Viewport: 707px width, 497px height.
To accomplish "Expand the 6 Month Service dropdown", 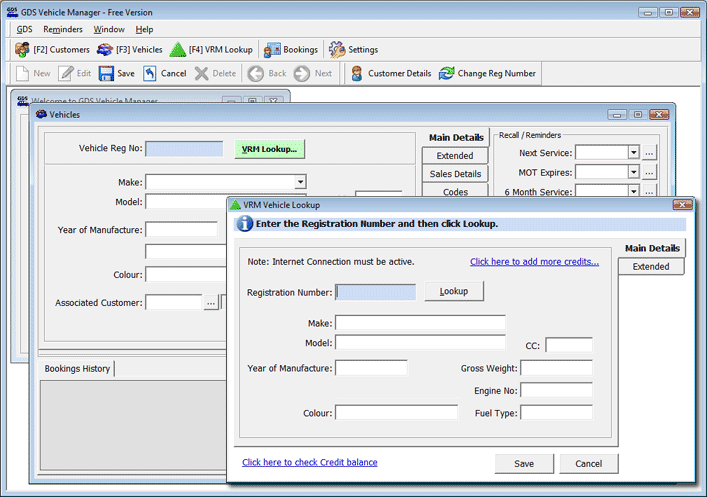I will (634, 191).
